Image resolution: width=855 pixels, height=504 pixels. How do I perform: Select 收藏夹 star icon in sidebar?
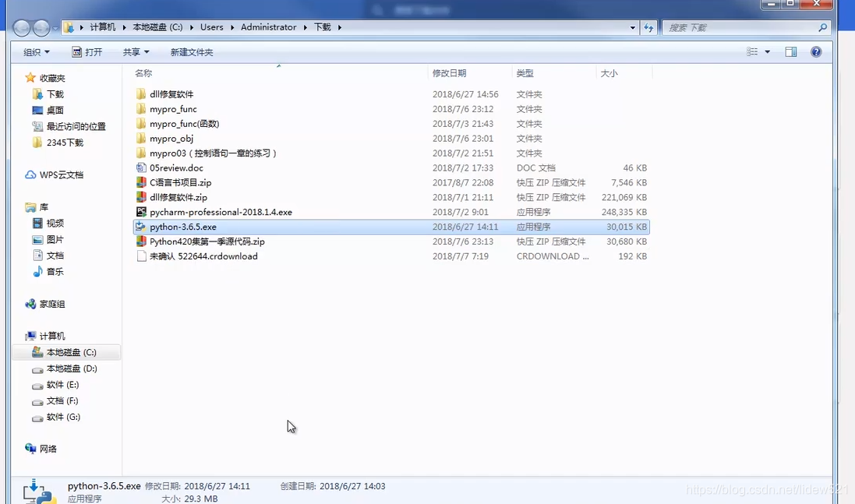click(30, 78)
